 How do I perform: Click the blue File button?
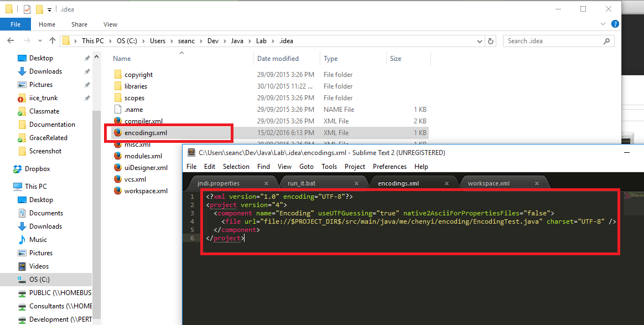15,24
